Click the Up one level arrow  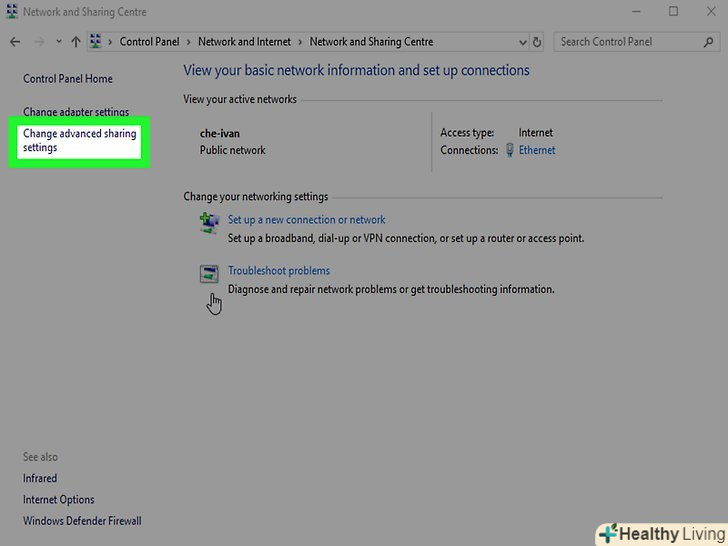76,42
